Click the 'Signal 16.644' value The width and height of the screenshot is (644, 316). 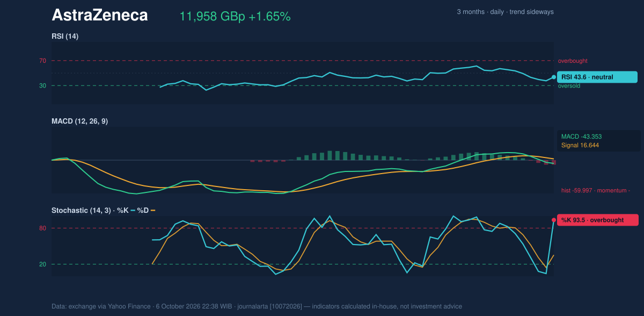(x=580, y=145)
